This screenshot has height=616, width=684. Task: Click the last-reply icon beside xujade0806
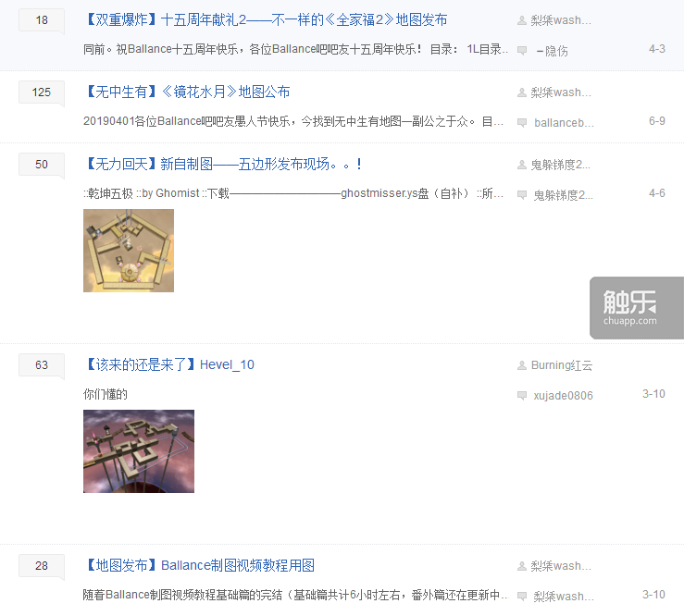pyautogui.click(x=522, y=396)
